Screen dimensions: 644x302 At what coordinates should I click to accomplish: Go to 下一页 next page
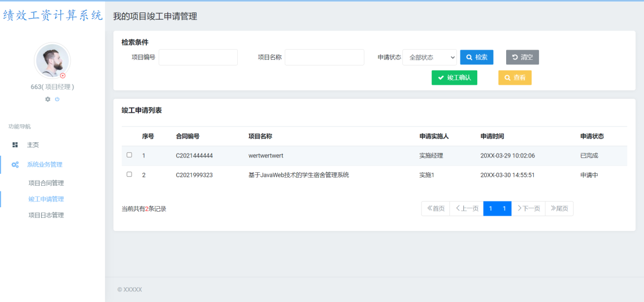pyautogui.click(x=528, y=208)
